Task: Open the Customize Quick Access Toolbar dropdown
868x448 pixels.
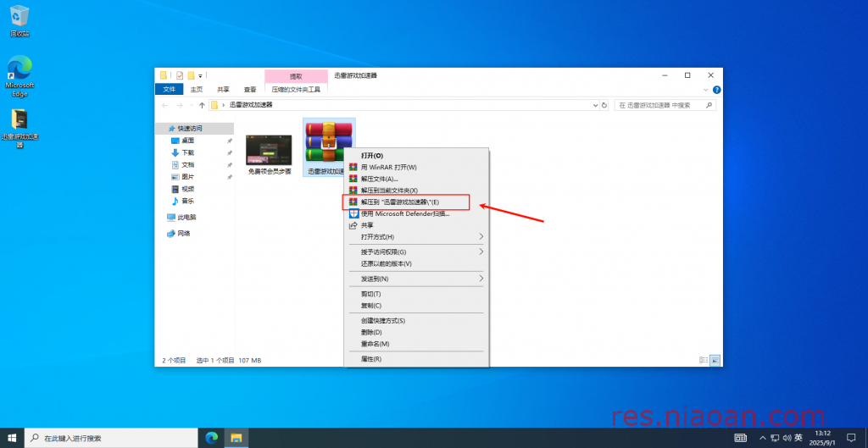Action: [200, 75]
